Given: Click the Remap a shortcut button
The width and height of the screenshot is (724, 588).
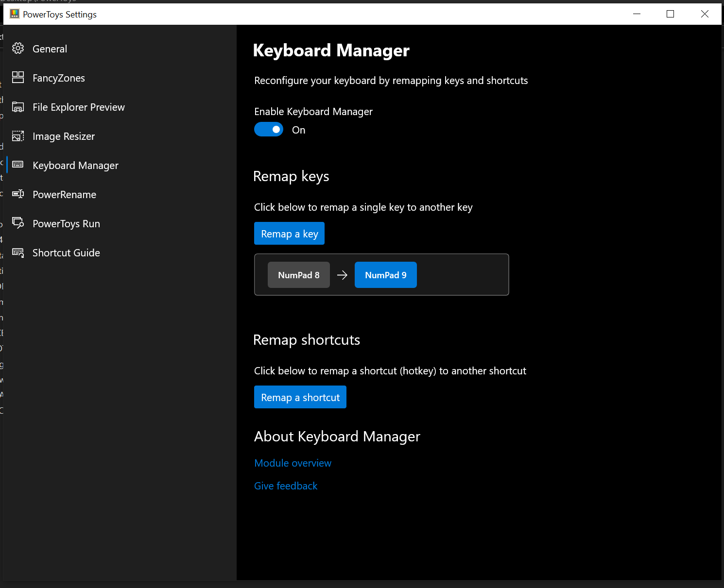Looking at the screenshot, I should (300, 397).
